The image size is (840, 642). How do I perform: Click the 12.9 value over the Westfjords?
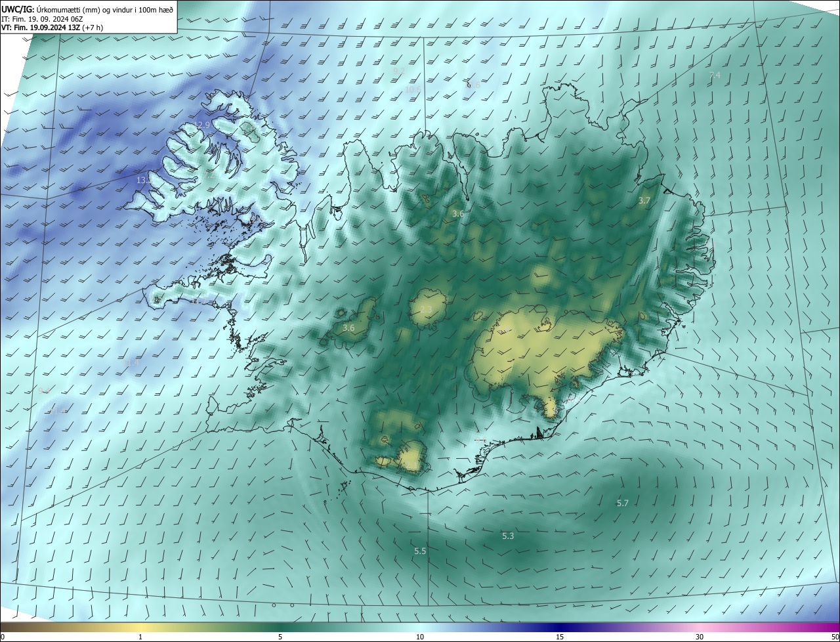coord(203,125)
